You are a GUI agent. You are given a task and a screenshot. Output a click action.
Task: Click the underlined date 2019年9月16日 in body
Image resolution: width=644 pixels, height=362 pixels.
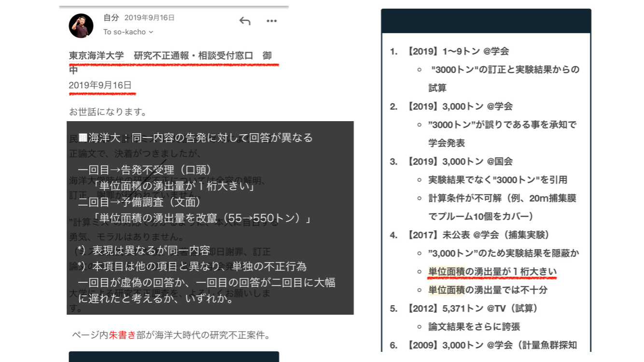click(x=100, y=85)
